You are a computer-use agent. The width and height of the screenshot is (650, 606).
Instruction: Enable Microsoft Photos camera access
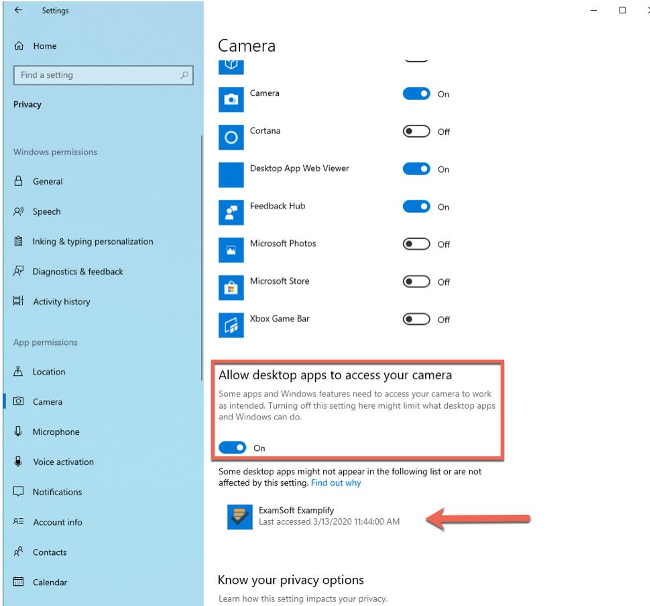[x=416, y=244]
